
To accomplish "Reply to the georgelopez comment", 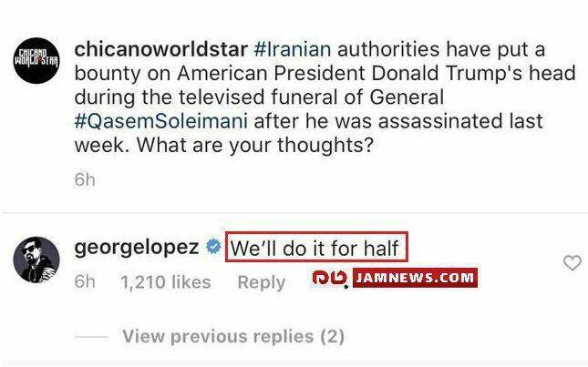I will point(262,282).
